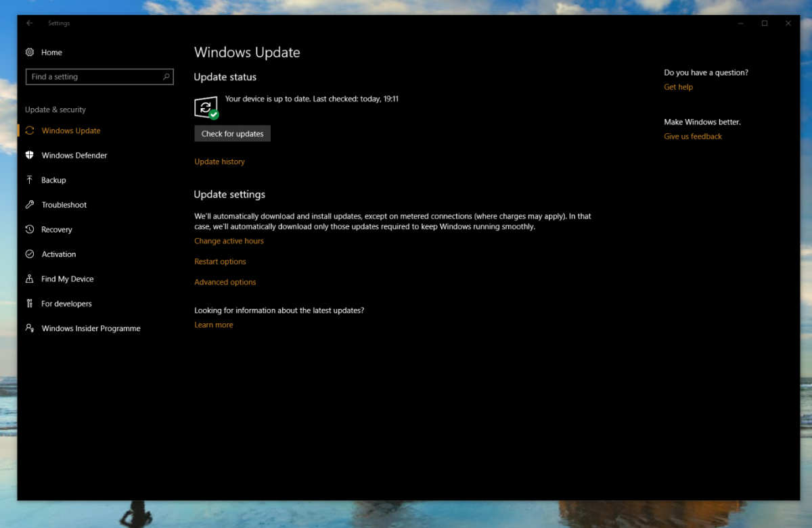
Task: Open the Update history link
Action: [219, 162]
